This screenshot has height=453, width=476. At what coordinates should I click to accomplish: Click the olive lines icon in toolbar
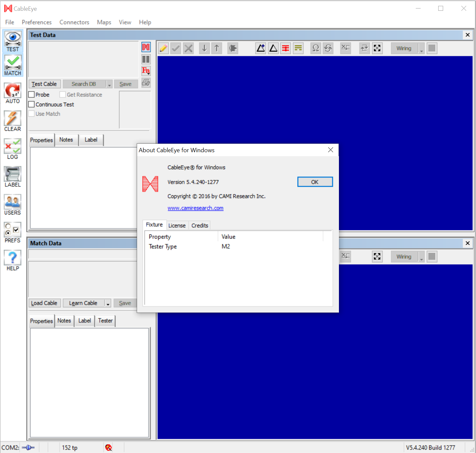click(298, 48)
